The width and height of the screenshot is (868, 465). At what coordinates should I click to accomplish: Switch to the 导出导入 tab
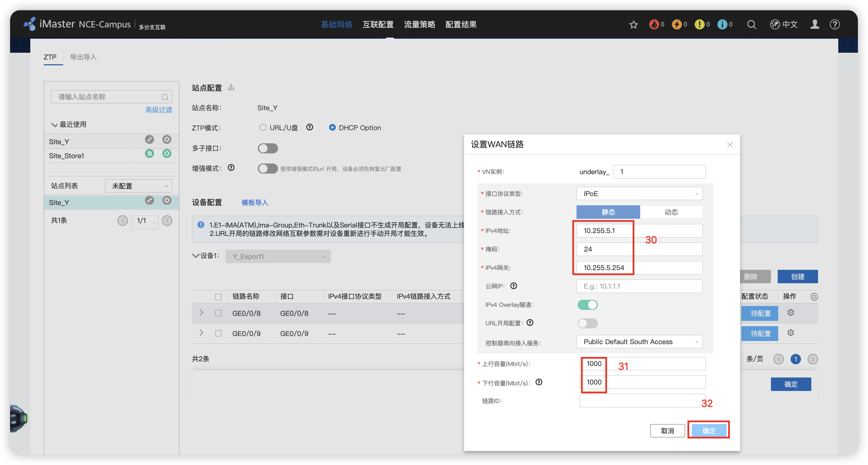(x=83, y=57)
